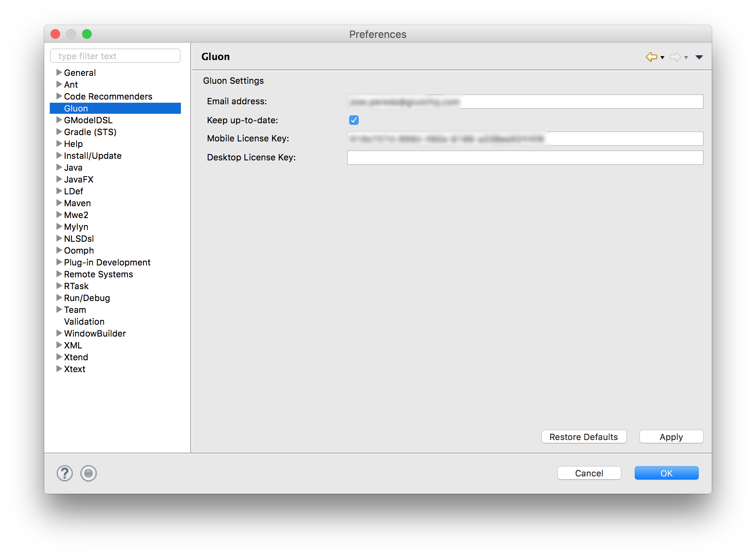Select XML in the tree
Viewport: 756px width, 557px height.
pyautogui.click(x=73, y=345)
